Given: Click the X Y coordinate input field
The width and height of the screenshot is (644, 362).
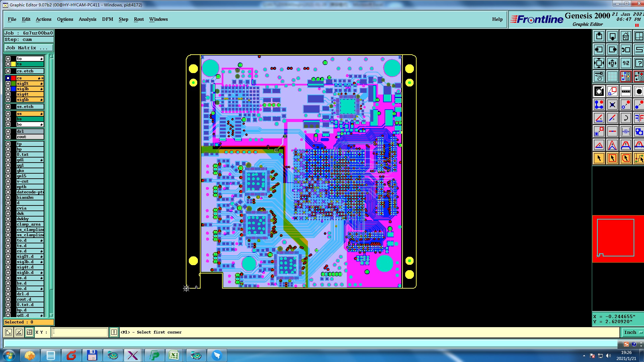Looking at the screenshot, I should coord(80,332).
